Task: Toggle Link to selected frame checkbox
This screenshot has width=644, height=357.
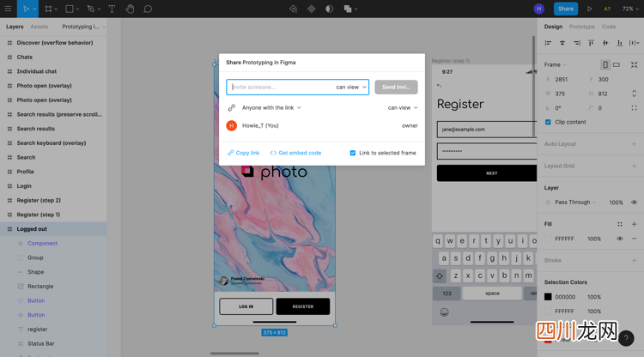Action: (352, 153)
